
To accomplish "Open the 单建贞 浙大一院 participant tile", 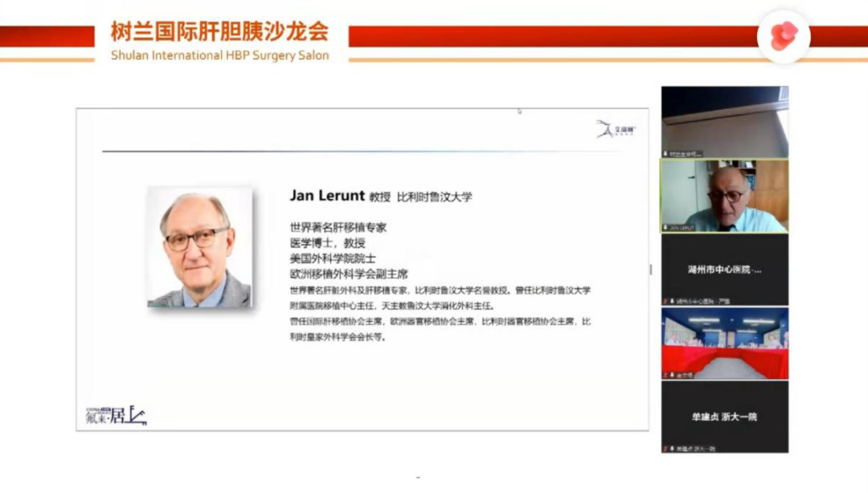I will [x=725, y=417].
